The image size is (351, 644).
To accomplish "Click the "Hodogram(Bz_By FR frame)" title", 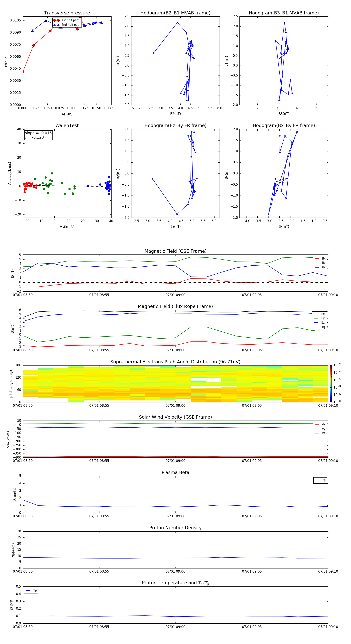I will click(175, 125).
